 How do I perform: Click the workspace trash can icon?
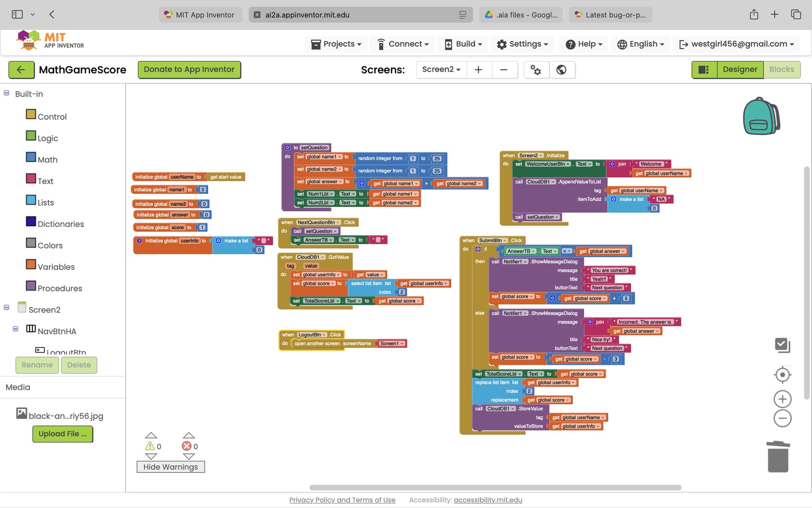click(777, 457)
